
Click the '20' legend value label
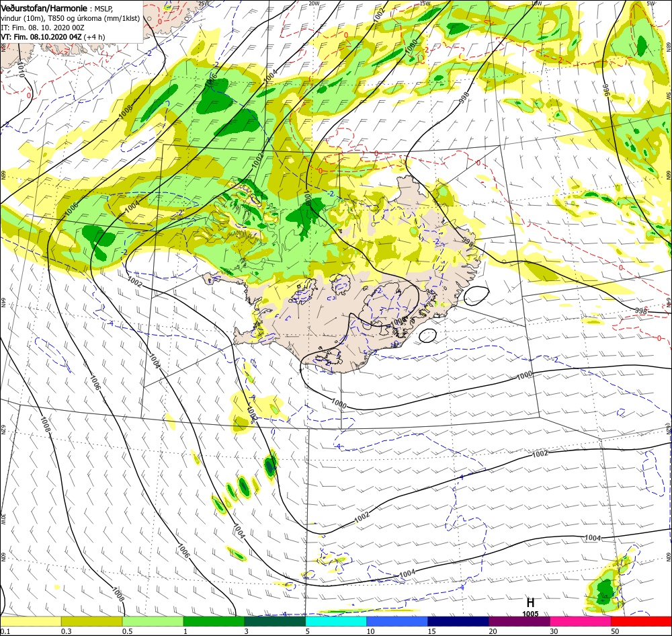click(493, 631)
